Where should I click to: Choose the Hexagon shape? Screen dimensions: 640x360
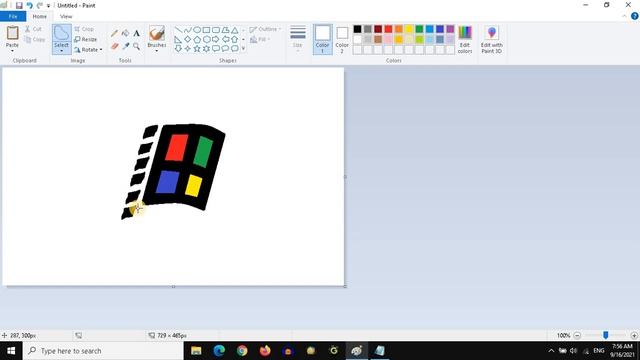pyautogui.click(x=207, y=40)
